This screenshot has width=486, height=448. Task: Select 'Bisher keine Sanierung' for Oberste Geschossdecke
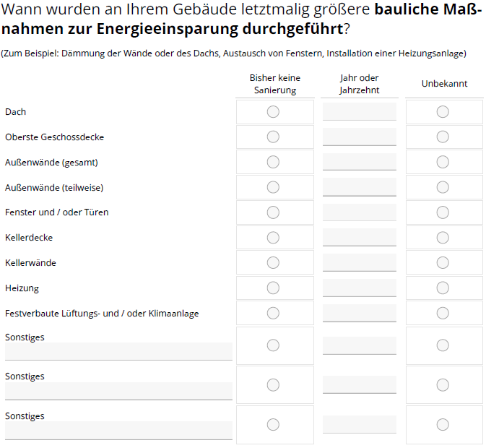click(273, 137)
